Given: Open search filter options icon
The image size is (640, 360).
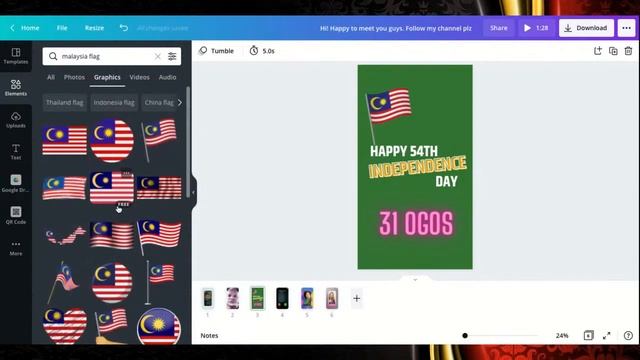Looking at the screenshot, I should 172,56.
